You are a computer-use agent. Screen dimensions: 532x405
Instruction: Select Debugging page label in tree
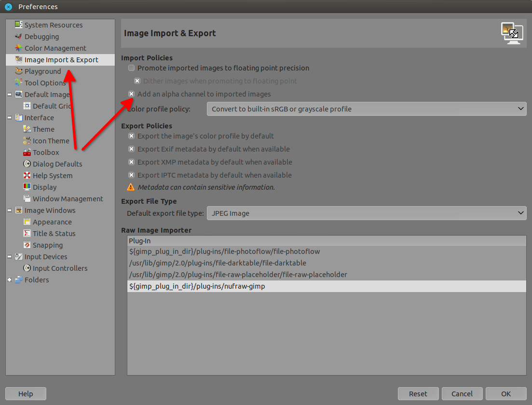[41, 37]
